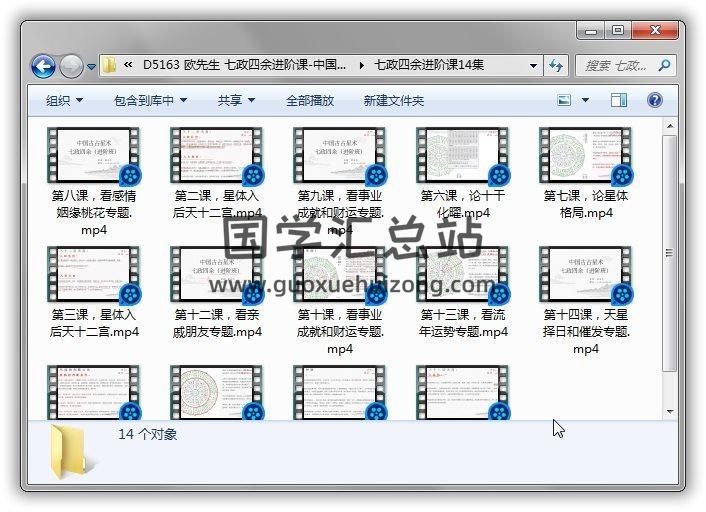Image resolution: width=706 pixels, height=512 pixels.
Task: Click the 全部播放 button
Action: [x=310, y=100]
